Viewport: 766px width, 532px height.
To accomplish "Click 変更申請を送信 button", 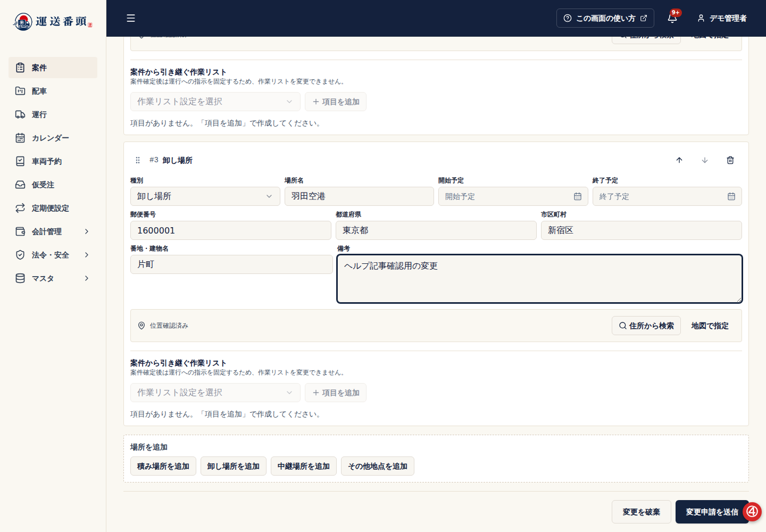I will click(x=712, y=512).
